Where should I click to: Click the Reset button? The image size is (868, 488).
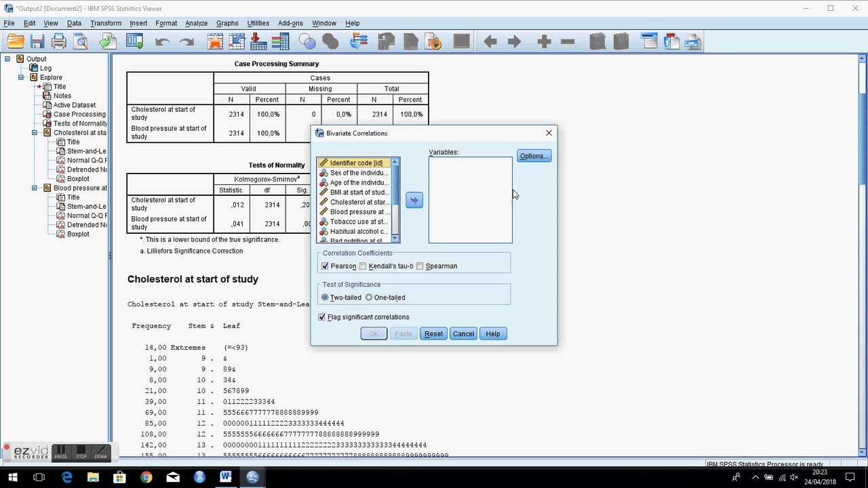tap(433, 333)
